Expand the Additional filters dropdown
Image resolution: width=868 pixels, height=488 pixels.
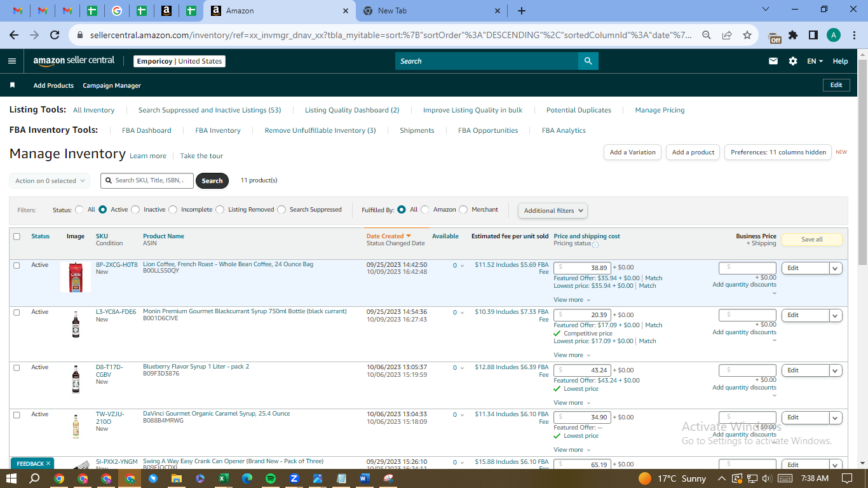pos(553,210)
